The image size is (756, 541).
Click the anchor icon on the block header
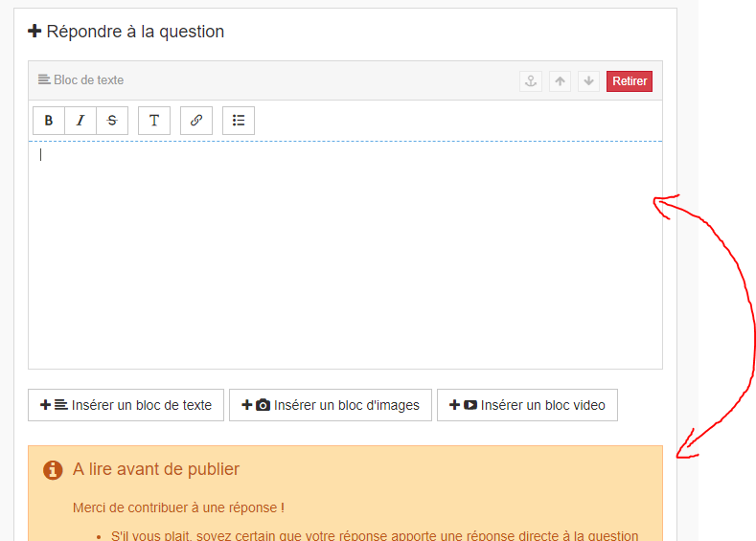click(530, 81)
